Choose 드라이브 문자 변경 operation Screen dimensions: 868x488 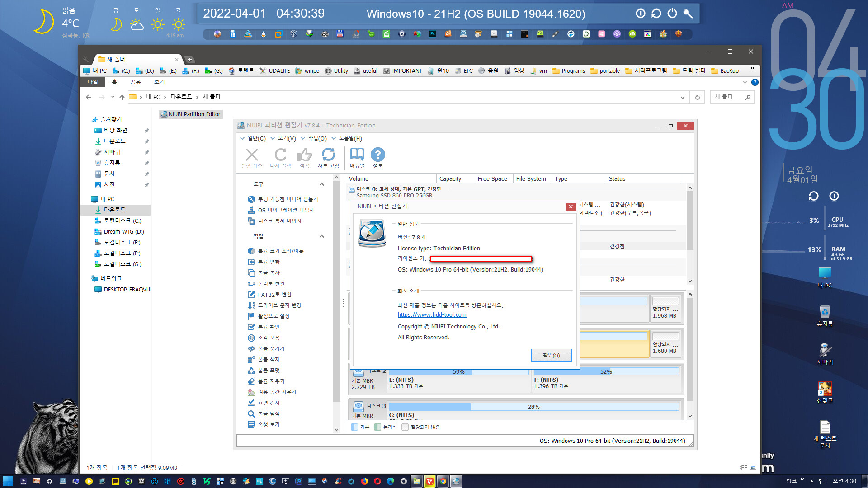274,305
